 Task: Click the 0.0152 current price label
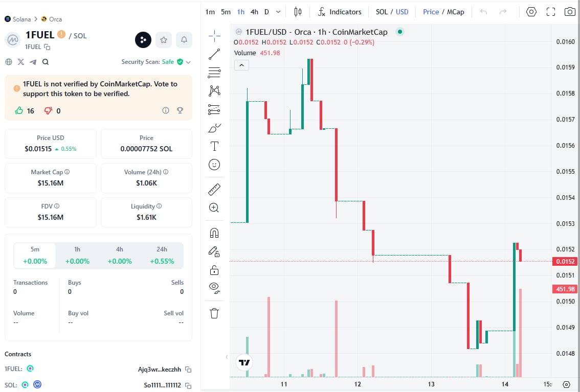(565, 262)
